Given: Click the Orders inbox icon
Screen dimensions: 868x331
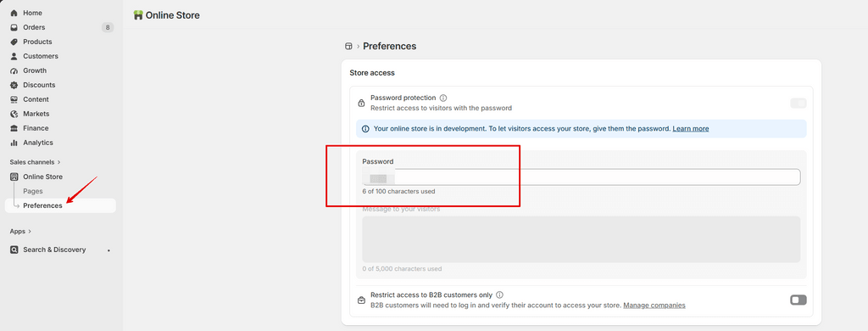Looking at the screenshot, I should point(14,27).
